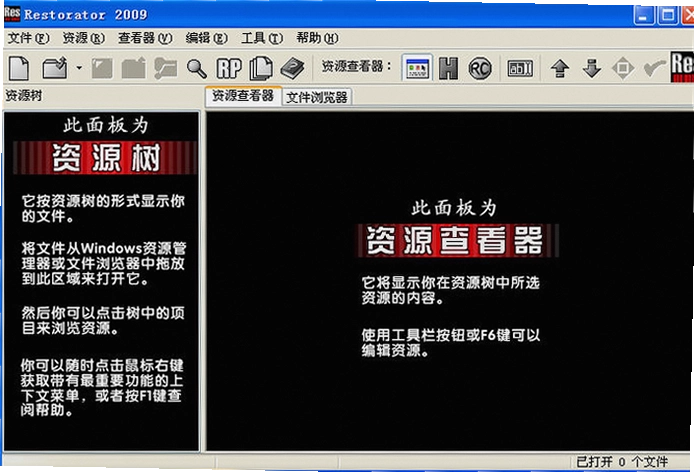Open the 帮助(H) menu
694x472 pixels.
click(317, 38)
